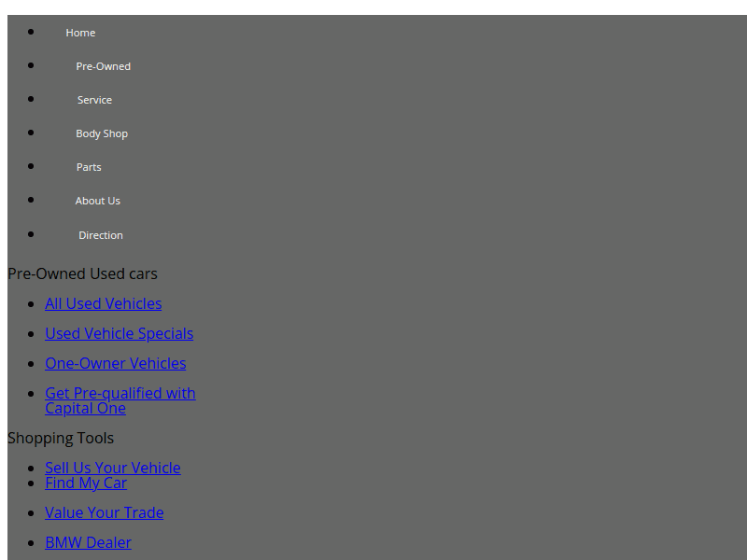Visit the One-Owner Vehicles link
The height and width of the screenshot is (560, 747).
(115, 363)
